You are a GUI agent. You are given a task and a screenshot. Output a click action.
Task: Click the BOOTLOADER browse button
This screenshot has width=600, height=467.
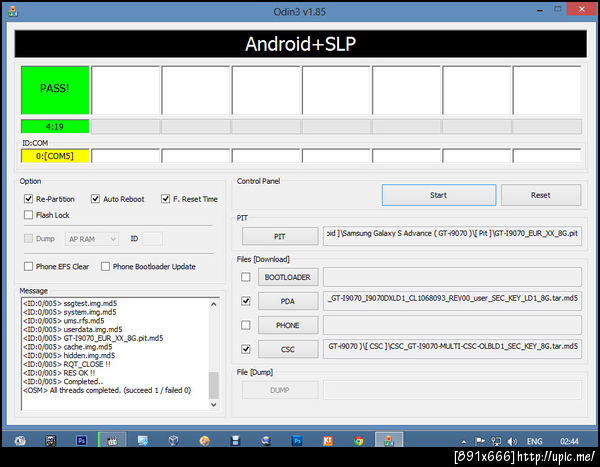[x=288, y=277]
